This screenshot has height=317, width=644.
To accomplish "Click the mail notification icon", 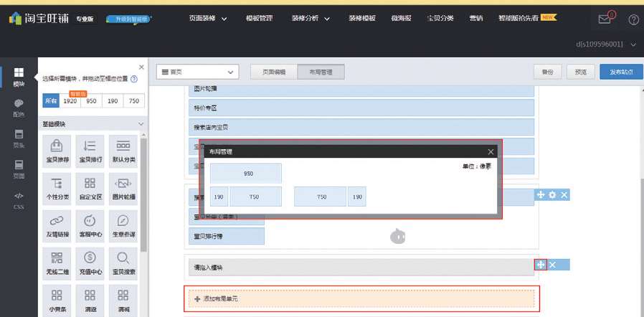I will [605, 19].
